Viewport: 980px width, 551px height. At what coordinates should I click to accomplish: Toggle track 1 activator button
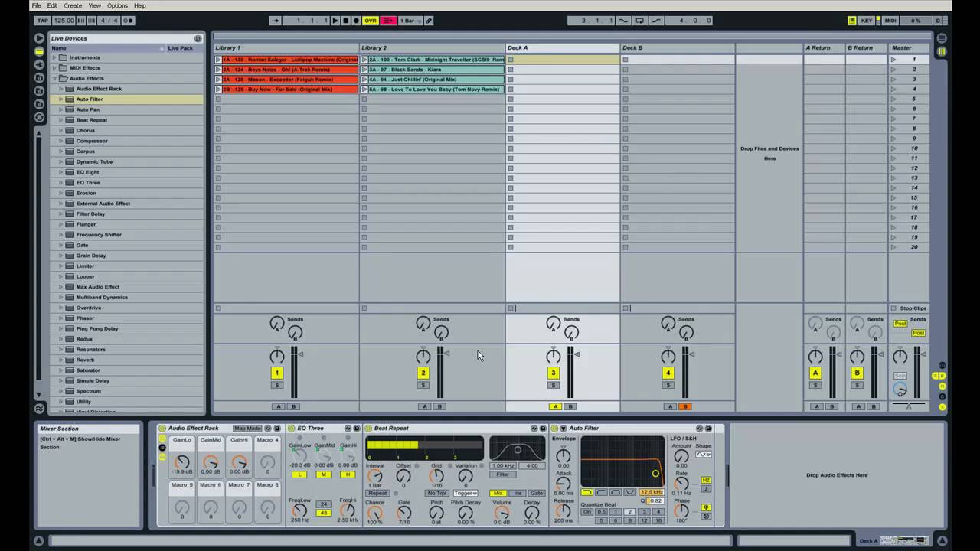tap(277, 373)
